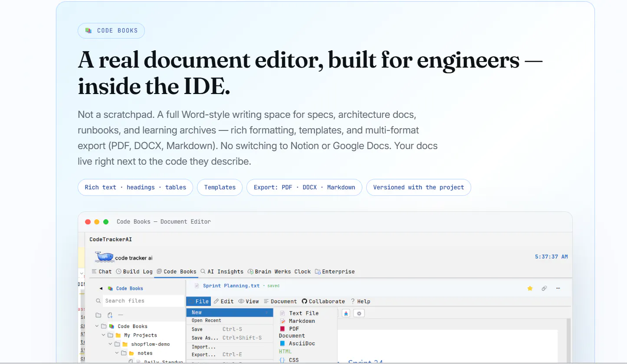Image resolution: width=627 pixels, height=364 pixels.
Task: Open the Enterprise tab
Action: click(335, 272)
